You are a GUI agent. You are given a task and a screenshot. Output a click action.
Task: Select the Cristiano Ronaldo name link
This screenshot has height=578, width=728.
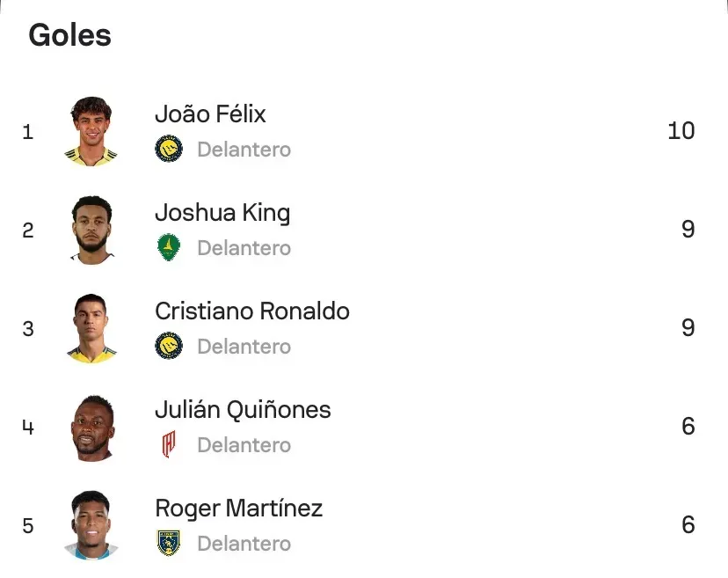(x=252, y=311)
